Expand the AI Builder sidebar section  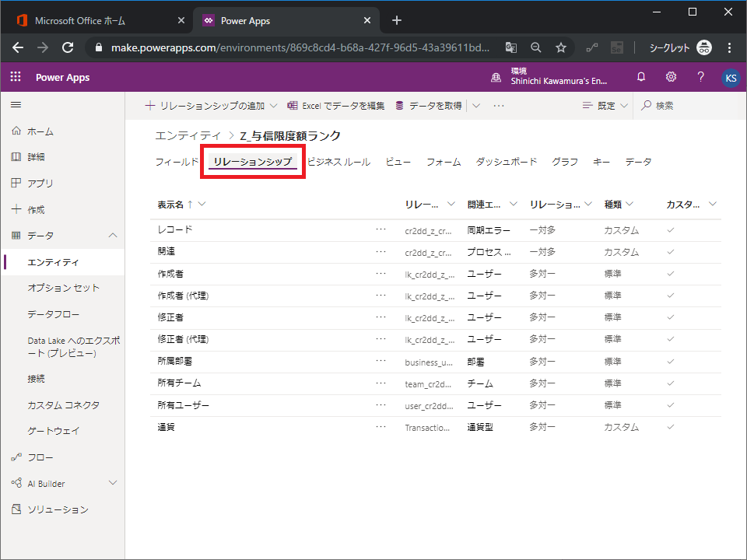pyautogui.click(x=112, y=483)
